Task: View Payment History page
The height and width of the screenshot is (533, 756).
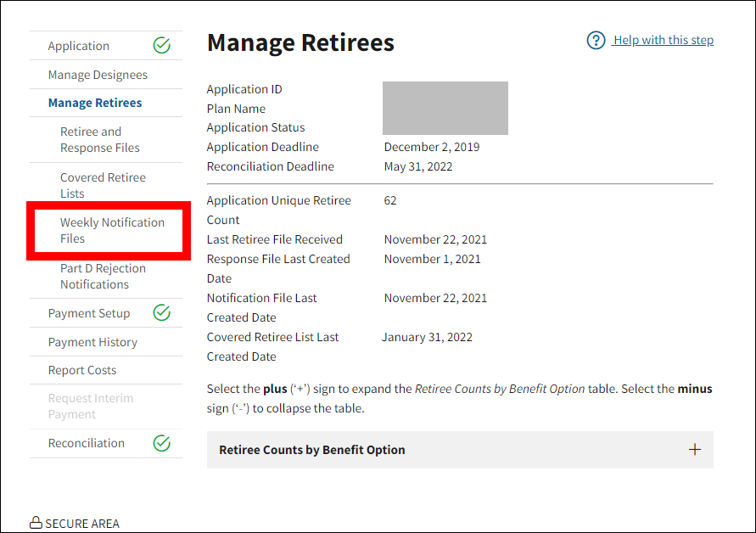Action: click(x=92, y=342)
